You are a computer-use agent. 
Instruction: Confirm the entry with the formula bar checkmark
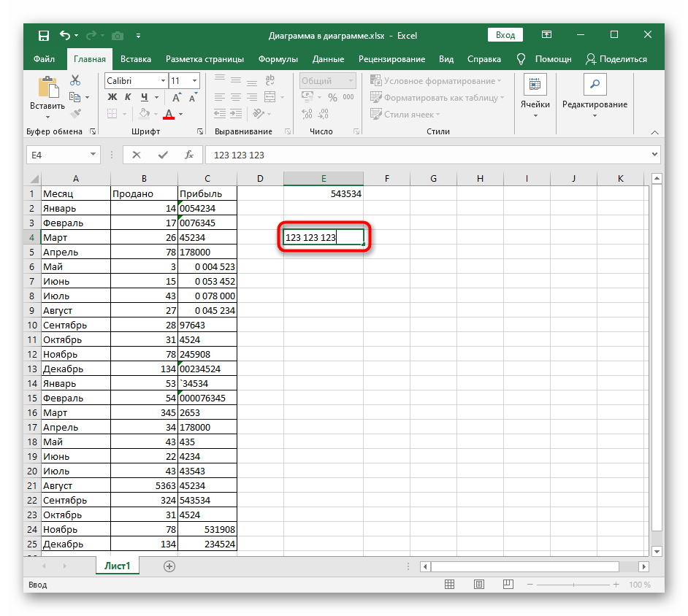tap(162, 155)
